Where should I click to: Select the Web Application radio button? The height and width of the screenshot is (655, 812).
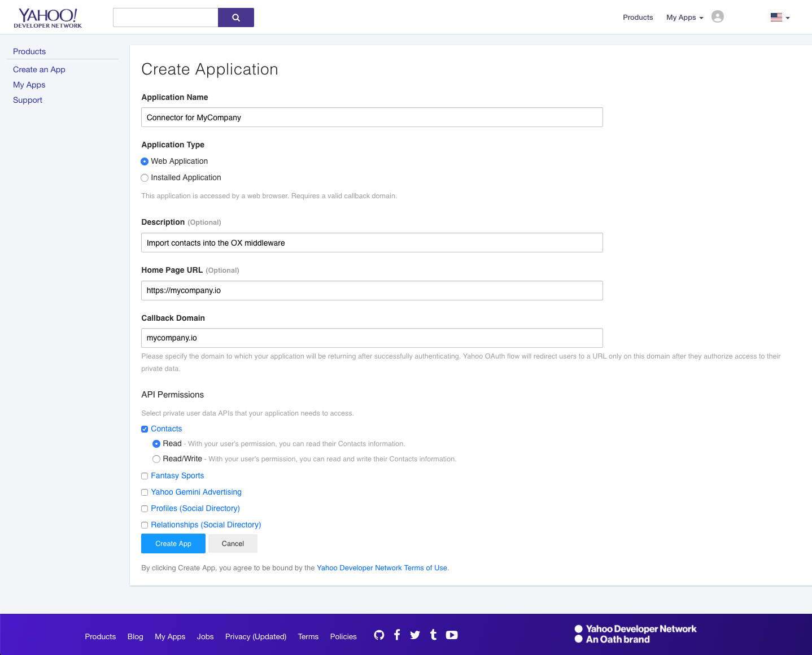145,161
